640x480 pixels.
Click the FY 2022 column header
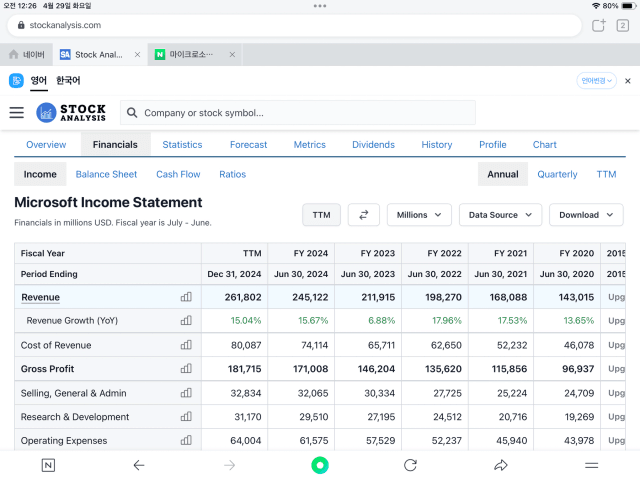pyautogui.click(x=444, y=253)
